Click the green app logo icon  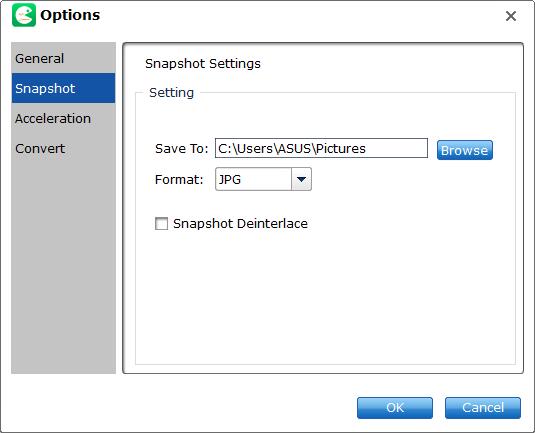tap(24, 15)
